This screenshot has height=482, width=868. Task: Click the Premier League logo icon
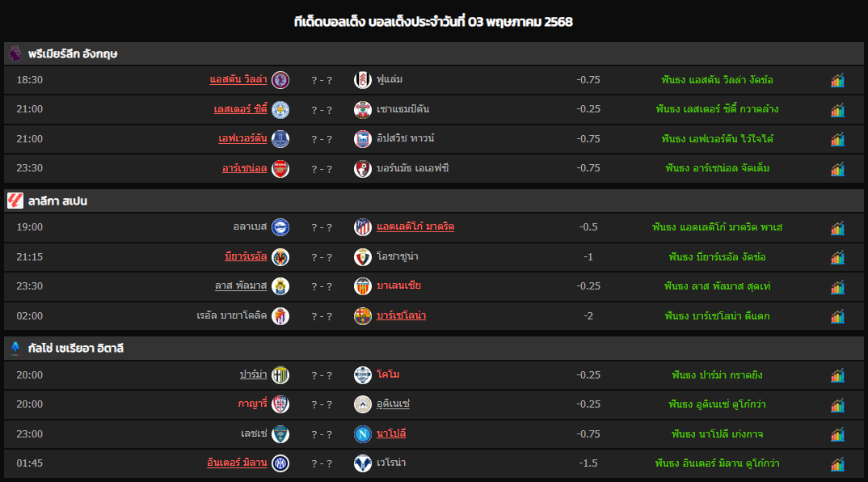(x=15, y=53)
